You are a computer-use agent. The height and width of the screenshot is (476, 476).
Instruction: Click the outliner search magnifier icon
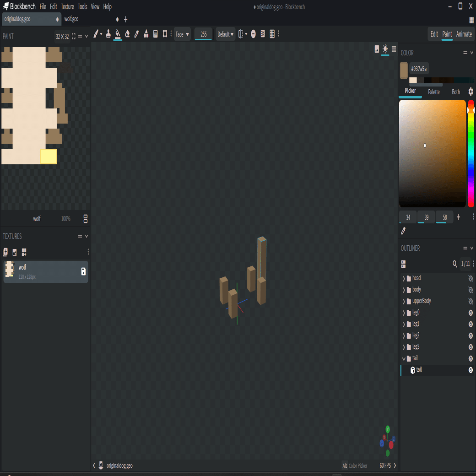454,264
